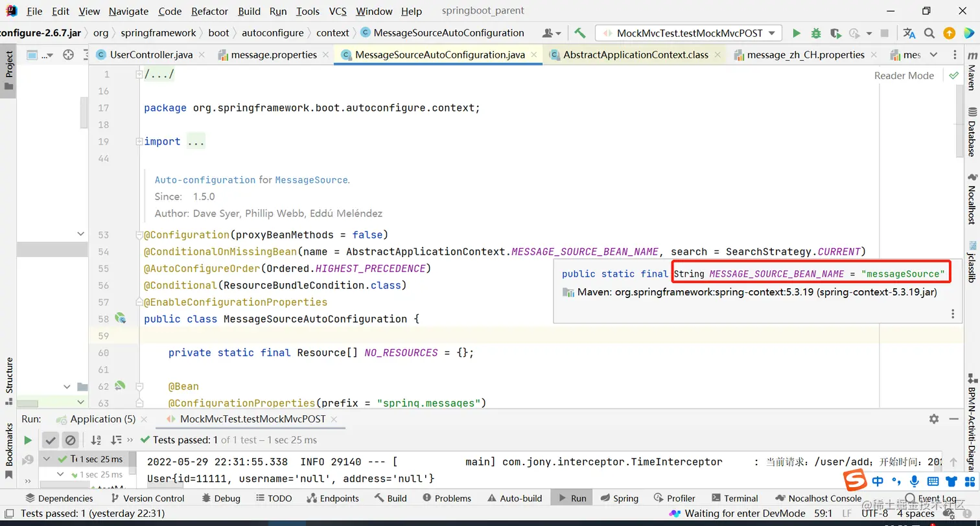
Task: Open the Terminal tool window
Action: coord(734,498)
